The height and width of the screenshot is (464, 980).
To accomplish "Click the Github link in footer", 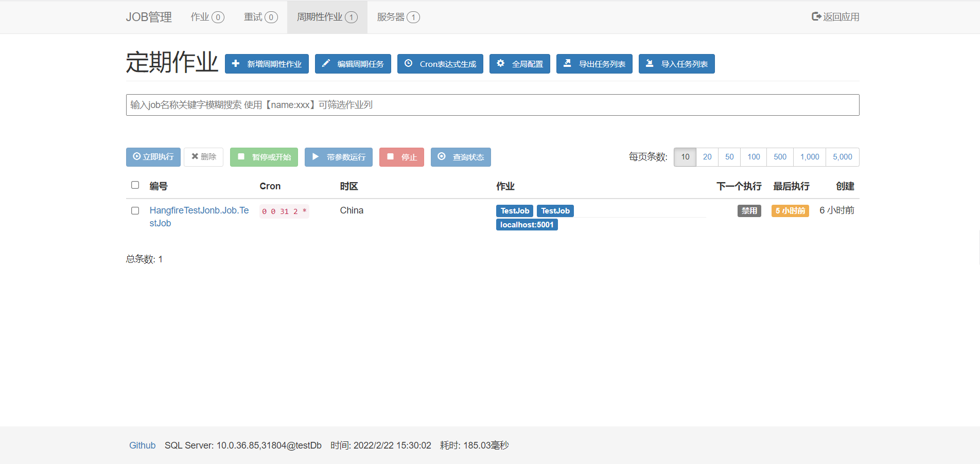I will 142,445.
